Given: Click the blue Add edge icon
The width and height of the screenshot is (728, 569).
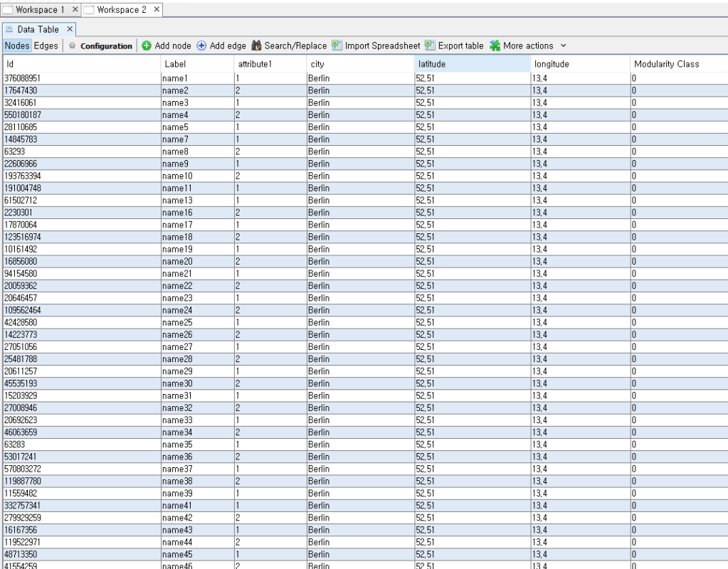Looking at the screenshot, I should coord(201,46).
